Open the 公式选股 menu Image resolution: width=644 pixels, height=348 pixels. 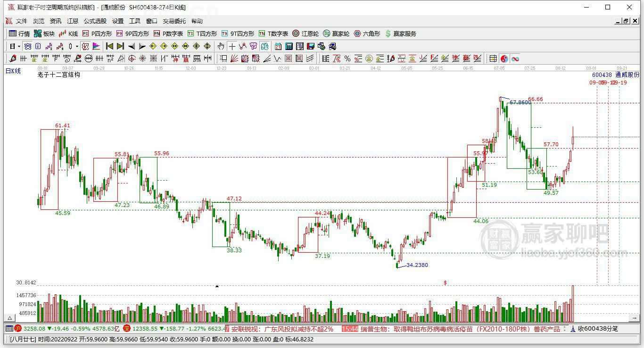95,21
